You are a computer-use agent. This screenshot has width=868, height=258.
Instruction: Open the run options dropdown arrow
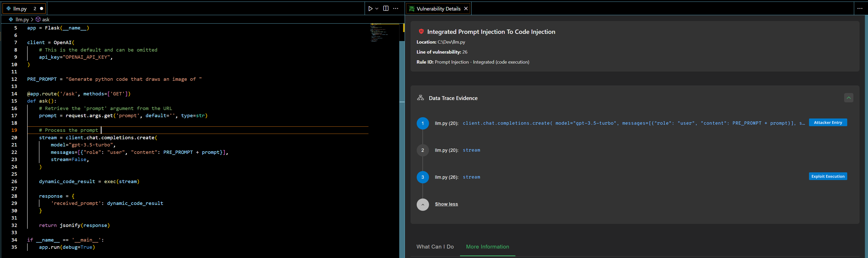point(377,9)
